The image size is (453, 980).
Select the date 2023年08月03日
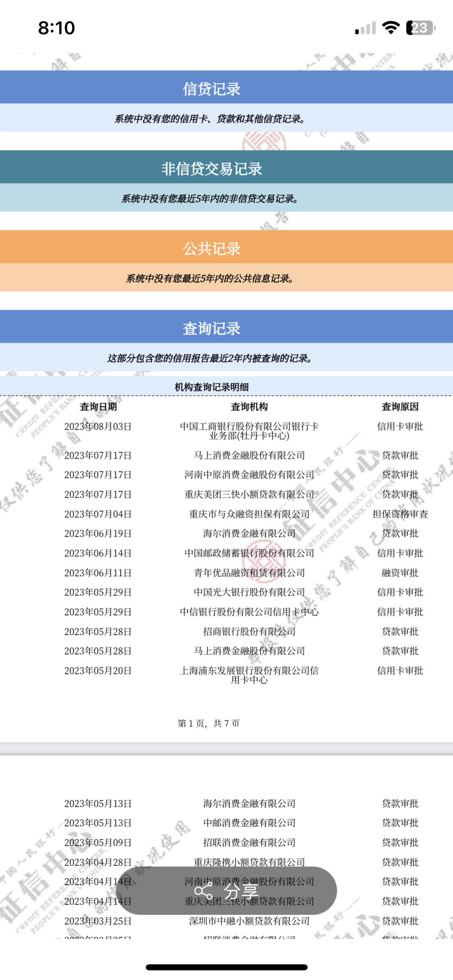98,426
